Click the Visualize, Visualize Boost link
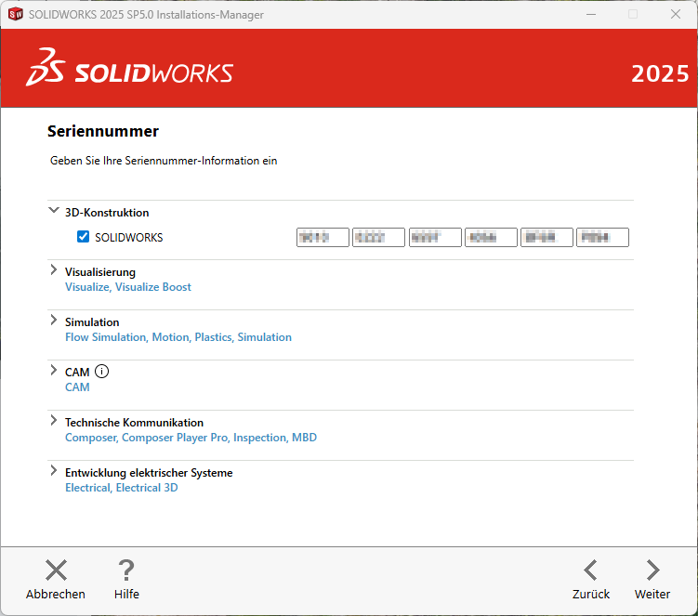Viewport: 698px width, 616px height. 128,287
